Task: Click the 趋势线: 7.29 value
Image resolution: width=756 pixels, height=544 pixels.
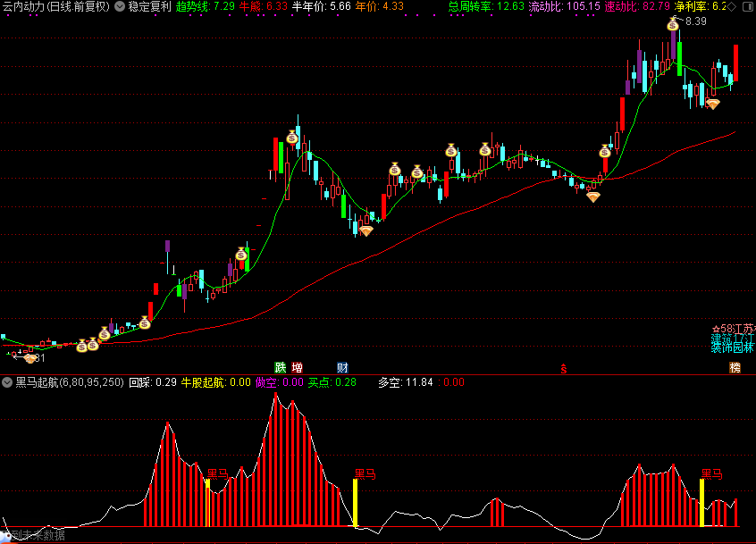Action: pos(206,7)
